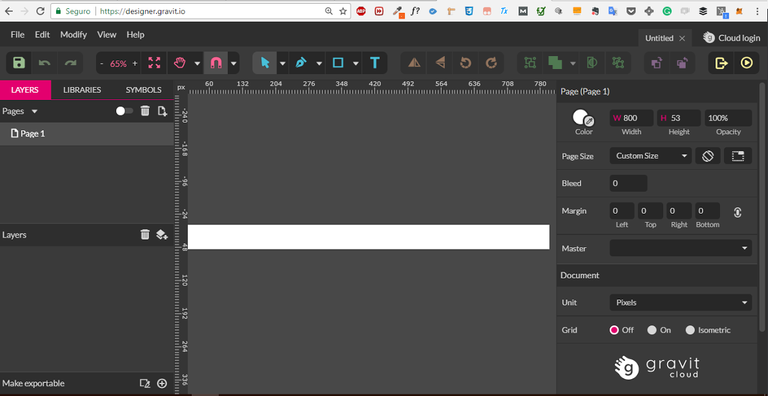This screenshot has height=396, width=768.
Task: Click the Export icon
Action: point(721,63)
